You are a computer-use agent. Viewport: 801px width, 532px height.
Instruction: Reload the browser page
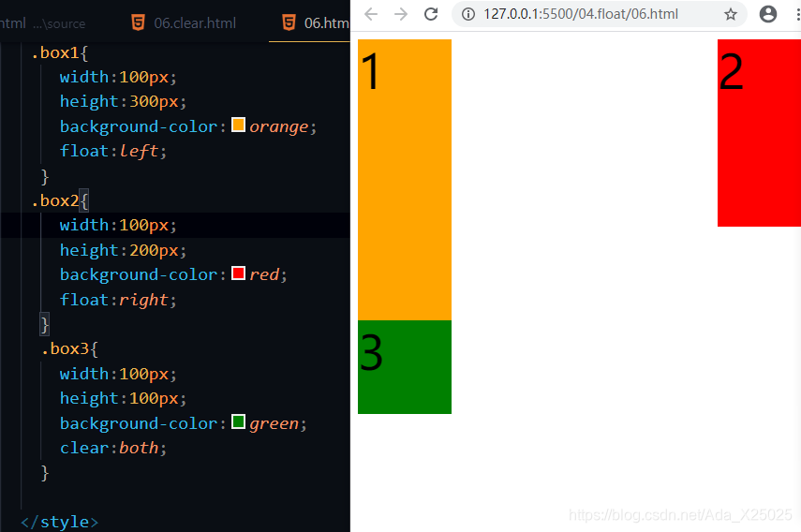coord(431,14)
